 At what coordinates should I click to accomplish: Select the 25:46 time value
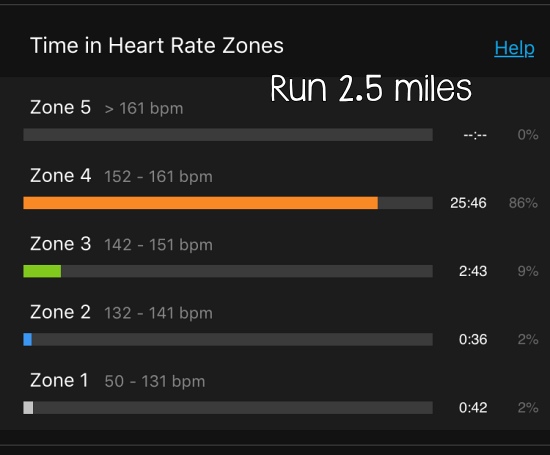tap(468, 203)
